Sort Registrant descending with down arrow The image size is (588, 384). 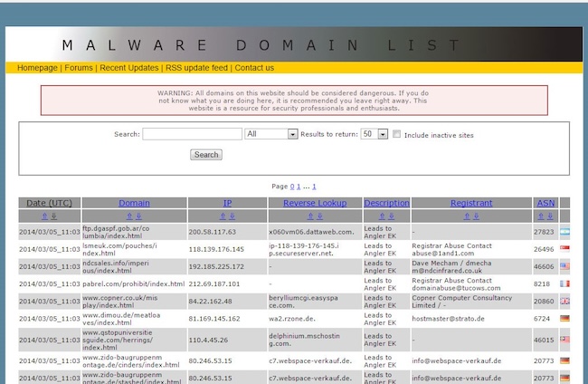click(x=476, y=216)
